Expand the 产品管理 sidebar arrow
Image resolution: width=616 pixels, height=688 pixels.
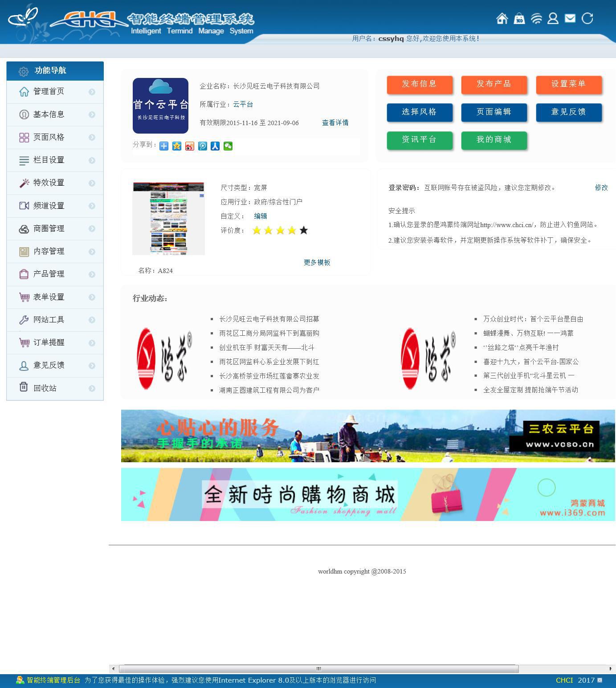[x=92, y=274]
